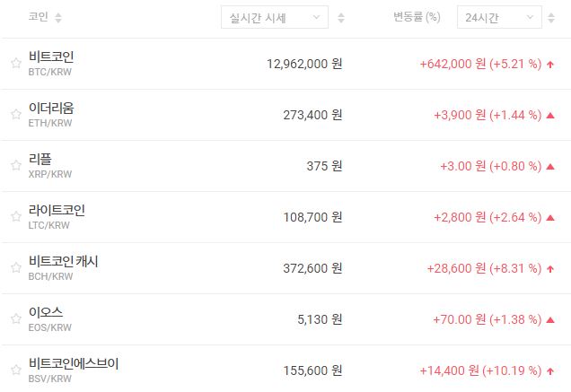
Task: Open the 실시간 시세 dropdown
Action: tap(274, 18)
